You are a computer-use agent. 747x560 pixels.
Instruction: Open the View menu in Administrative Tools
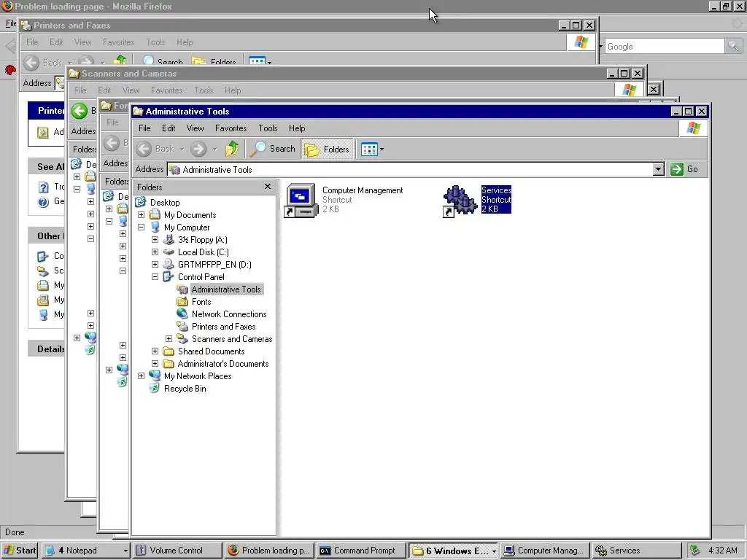point(195,128)
